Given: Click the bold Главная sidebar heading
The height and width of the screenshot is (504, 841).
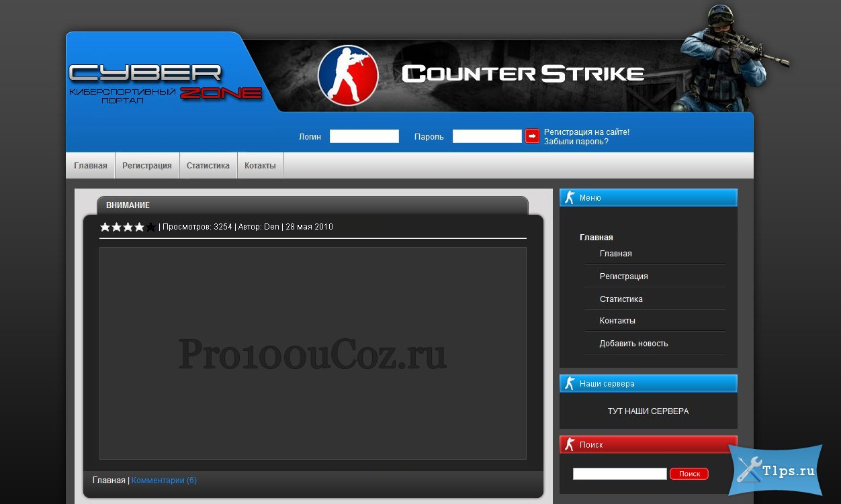Looking at the screenshot, I should coord(596,238).
